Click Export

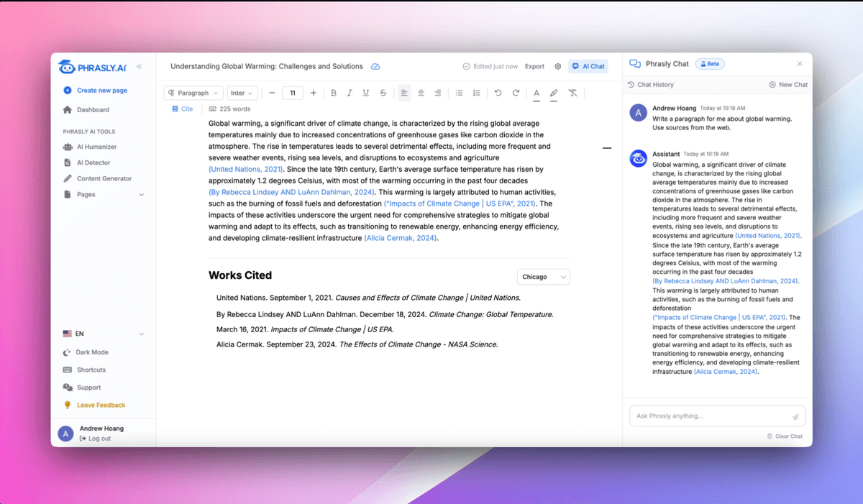(x=534, y=66)
